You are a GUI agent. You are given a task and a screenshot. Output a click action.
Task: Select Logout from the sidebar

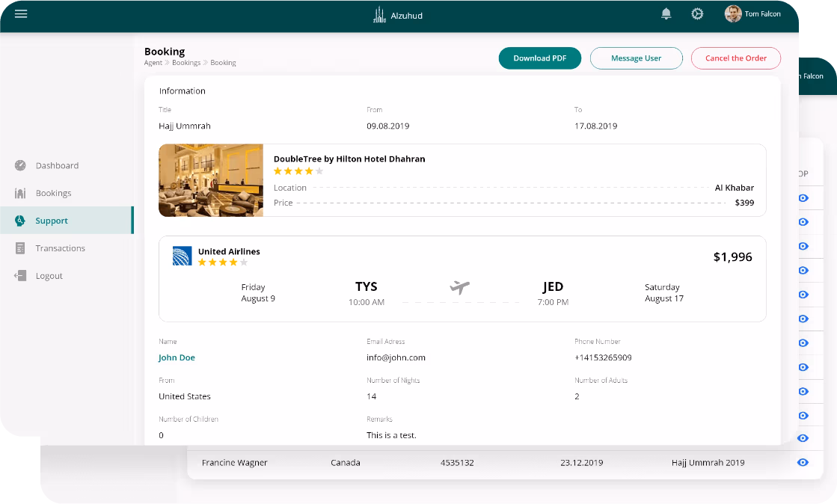pos(49,276)
